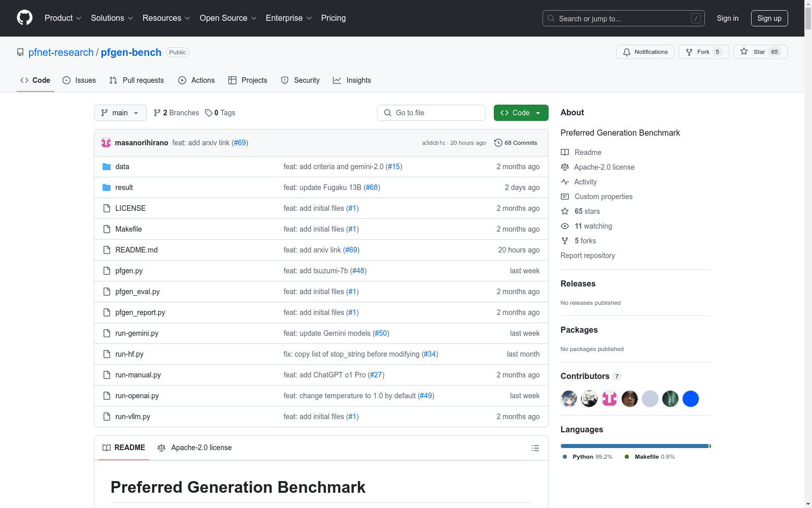This screenshot has height=508, width=812.
Task: Open the run-openai.py file
Action: pos(137,396)
